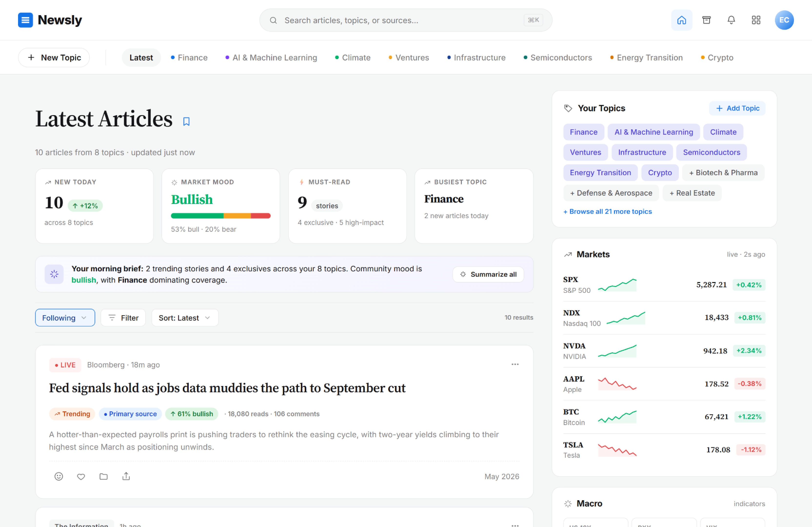Switch to Energy Transition topic tab

[x=646, y=58]
